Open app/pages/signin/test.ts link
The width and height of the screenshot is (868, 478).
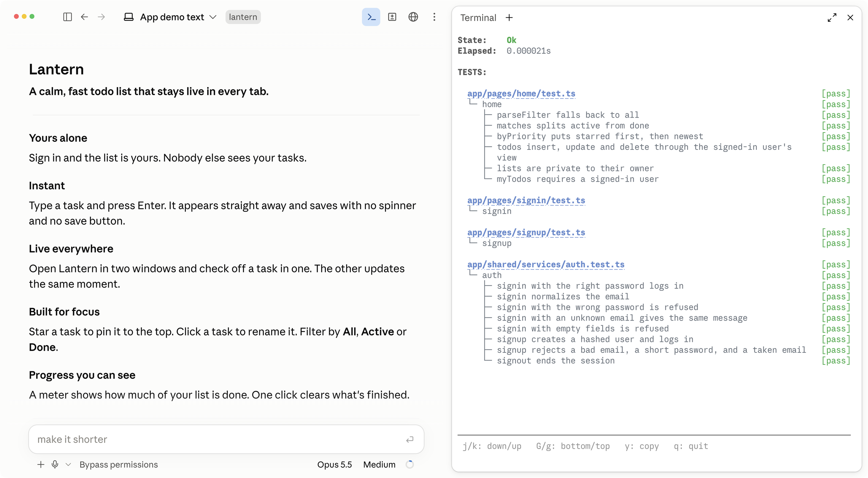[526, 200]
